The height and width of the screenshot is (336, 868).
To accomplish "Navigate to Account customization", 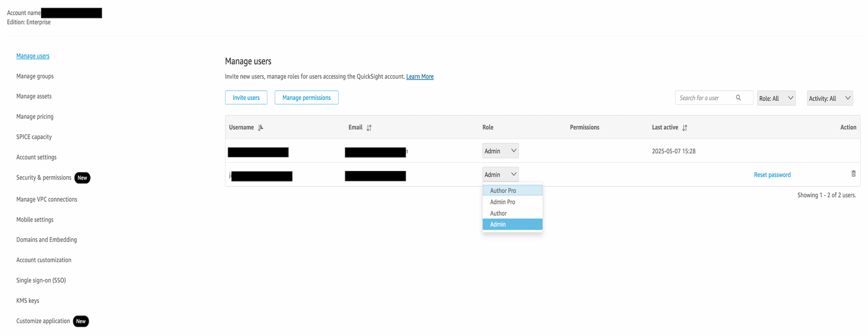I will [x=44, y=260].
